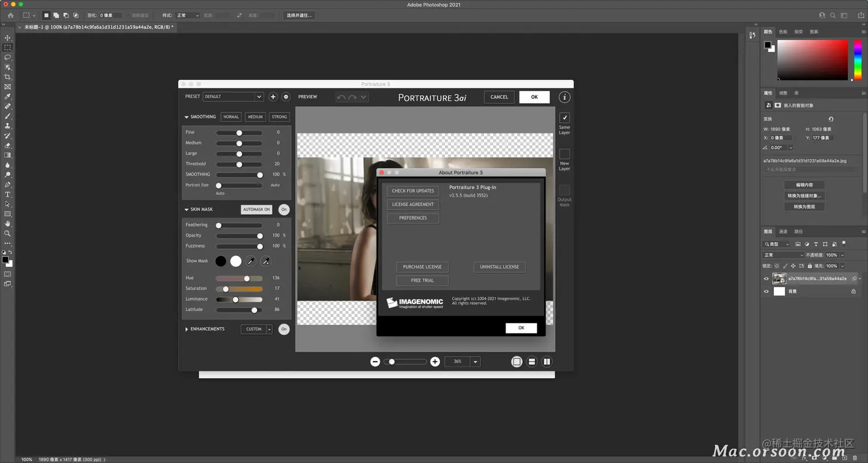Zoom out preview with minus icon
Viewport: 868px width, 463px height.
pos(375,361)
